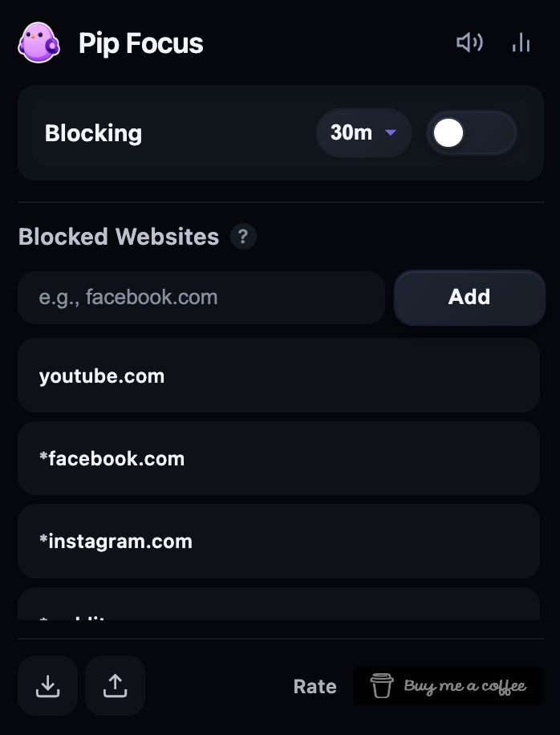
Task: Click the download arrow icon button
Action: [x=47, y=685]
